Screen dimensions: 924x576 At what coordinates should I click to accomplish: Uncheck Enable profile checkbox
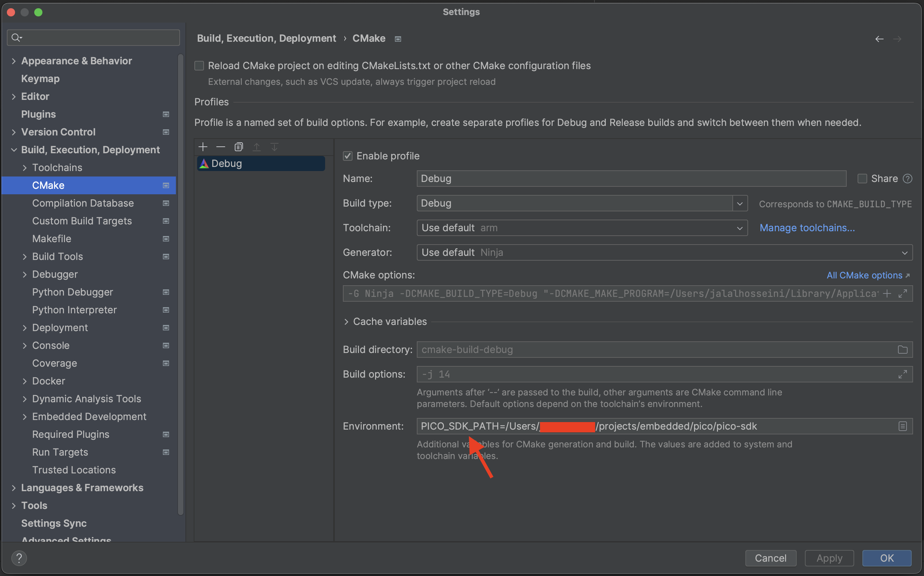tap(347, 156)
